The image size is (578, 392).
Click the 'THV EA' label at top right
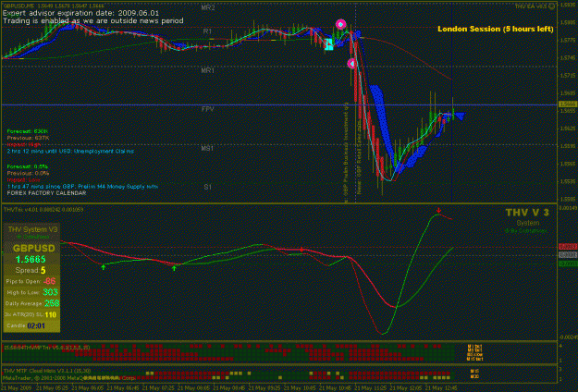click(531, 6)
